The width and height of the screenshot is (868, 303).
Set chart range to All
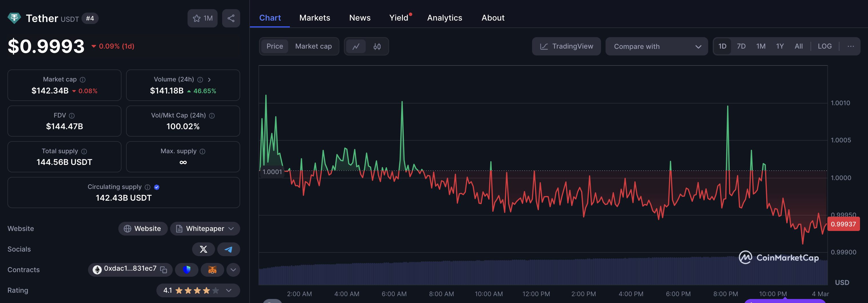(799, 46)
